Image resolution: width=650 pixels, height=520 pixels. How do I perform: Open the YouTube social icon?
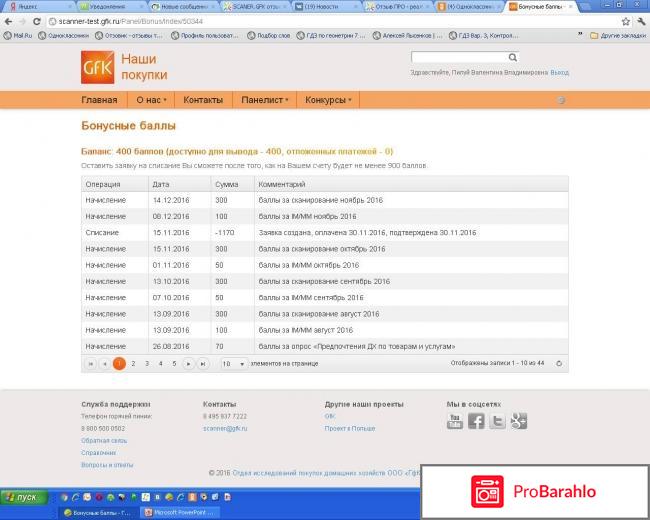coord(455,420)
